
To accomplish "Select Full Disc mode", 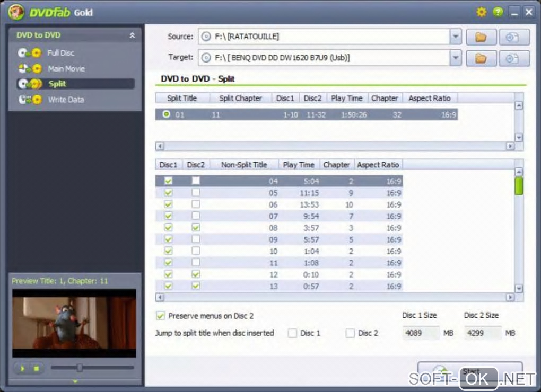I will click(60, 52).
